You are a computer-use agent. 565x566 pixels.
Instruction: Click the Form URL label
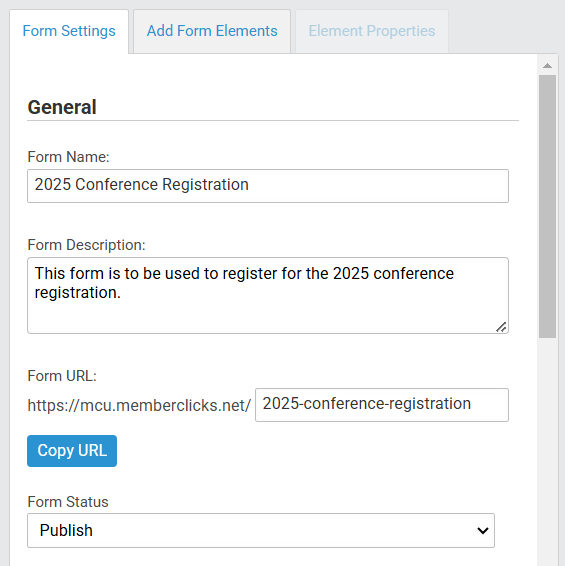[x=62, y=376]
